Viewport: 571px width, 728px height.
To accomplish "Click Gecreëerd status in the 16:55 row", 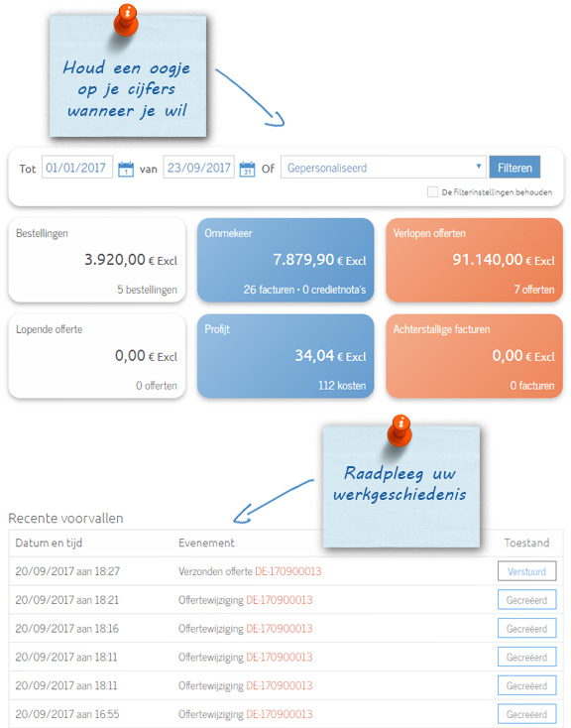I will tap(527, 714).
